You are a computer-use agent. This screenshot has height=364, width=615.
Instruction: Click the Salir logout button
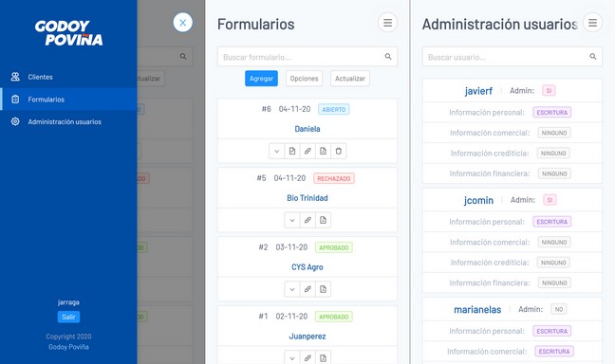[x=68, y=317]
